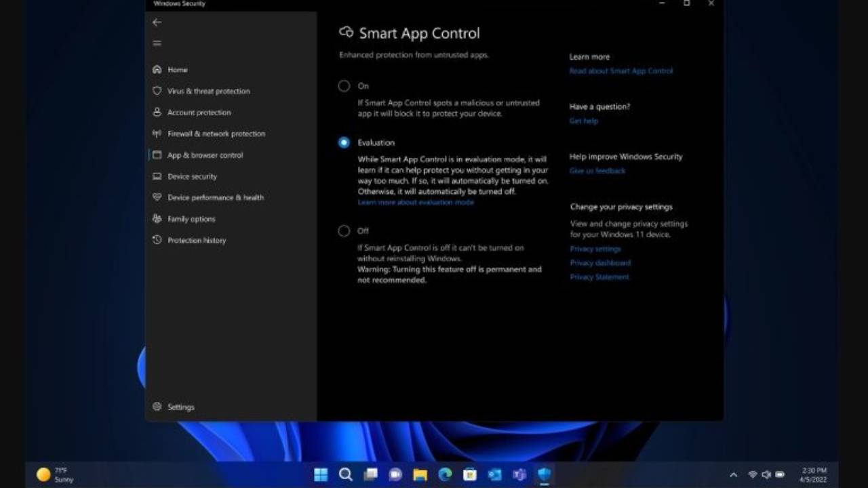Open Microsoft Teams from the taskbar

519,474
